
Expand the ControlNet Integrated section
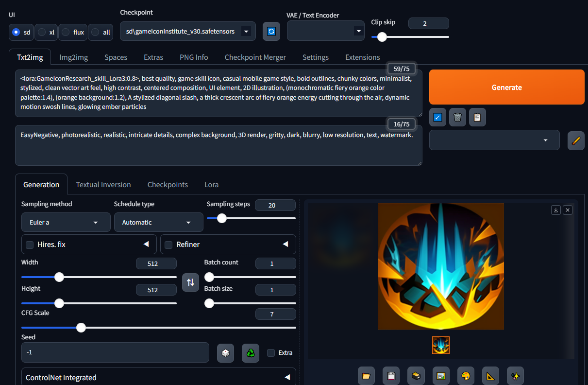point(159,377)
